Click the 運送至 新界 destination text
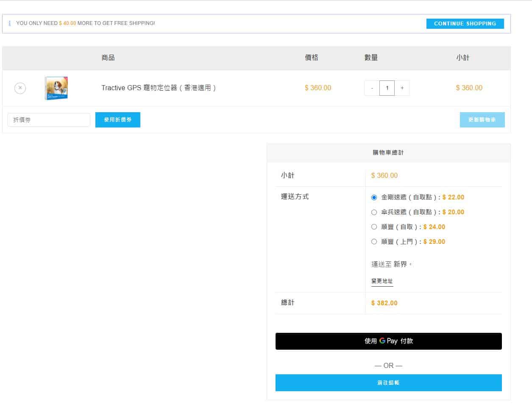The height and width of the screenshot is (409, 532). (392, 264)
